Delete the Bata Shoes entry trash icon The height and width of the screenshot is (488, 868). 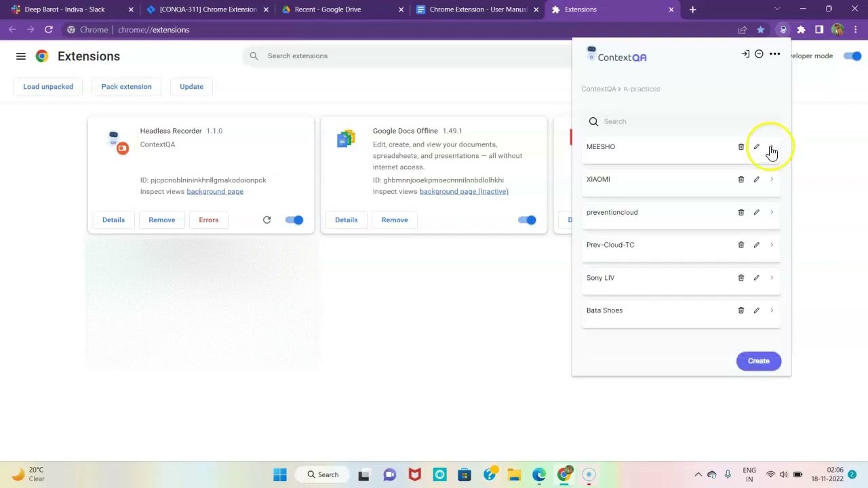741,310
